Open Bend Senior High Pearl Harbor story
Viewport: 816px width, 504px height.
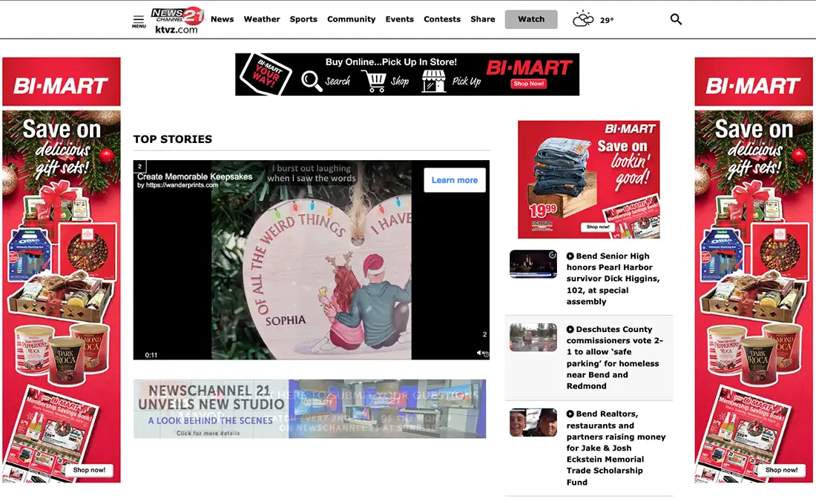click(613, 279)
